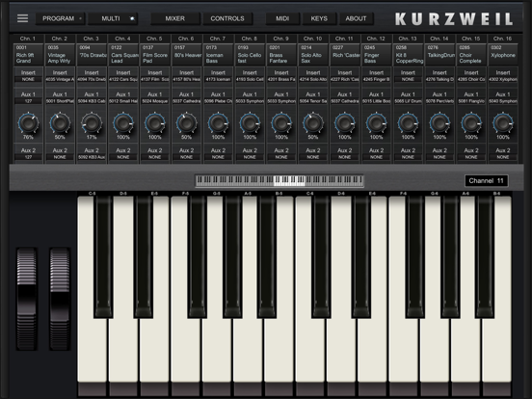Screen dimensions: 532x399
Task: Open the hamburger menu icon
Action: point(22,18)
